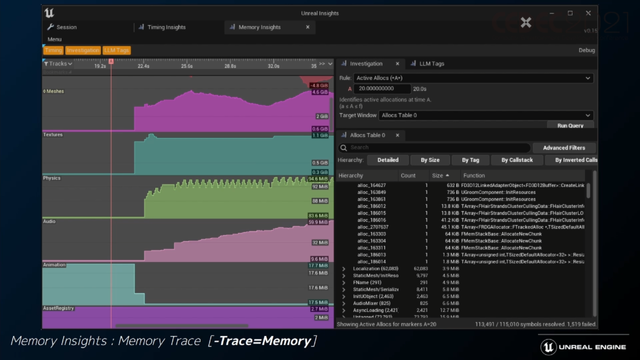The height and width of the screenshot is (360, 640).
Task: Click the allocs table Search field
Action: point(434,148)
